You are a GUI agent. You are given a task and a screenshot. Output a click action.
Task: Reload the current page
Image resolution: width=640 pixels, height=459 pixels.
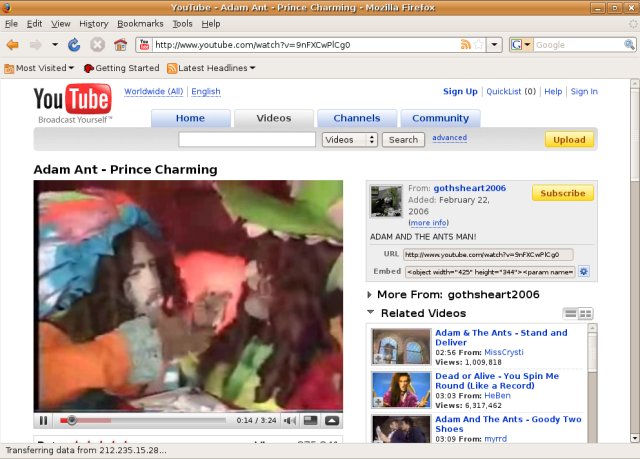click(x=74, y=45)
